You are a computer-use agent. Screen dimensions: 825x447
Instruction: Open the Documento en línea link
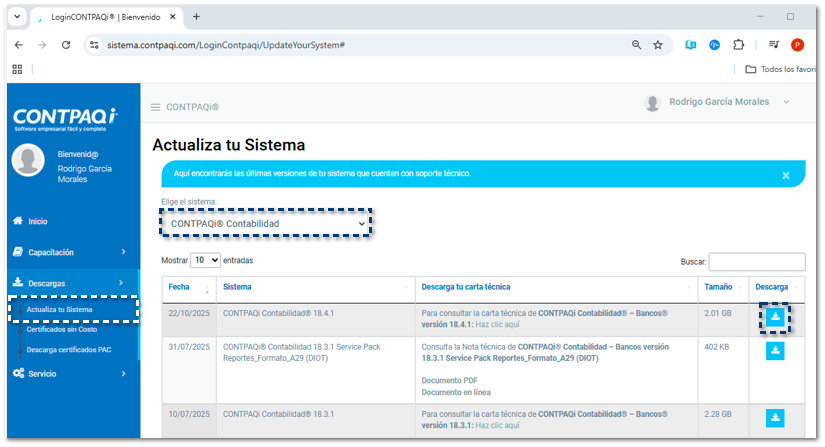coord(456,393)
